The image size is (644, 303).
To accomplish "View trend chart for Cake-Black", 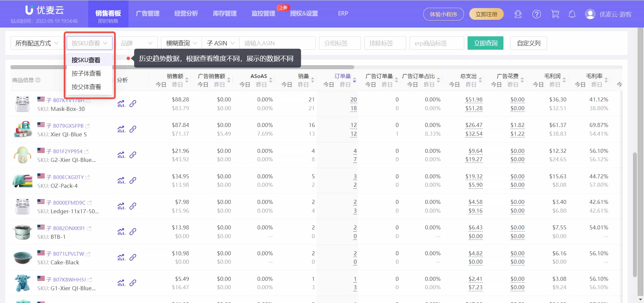I will click(121, 257).
